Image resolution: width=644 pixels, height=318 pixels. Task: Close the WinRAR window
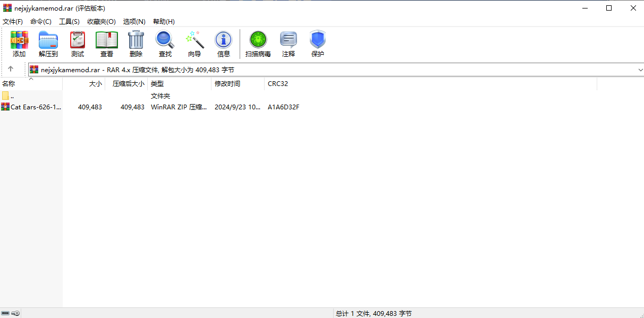tap(633, 8)
